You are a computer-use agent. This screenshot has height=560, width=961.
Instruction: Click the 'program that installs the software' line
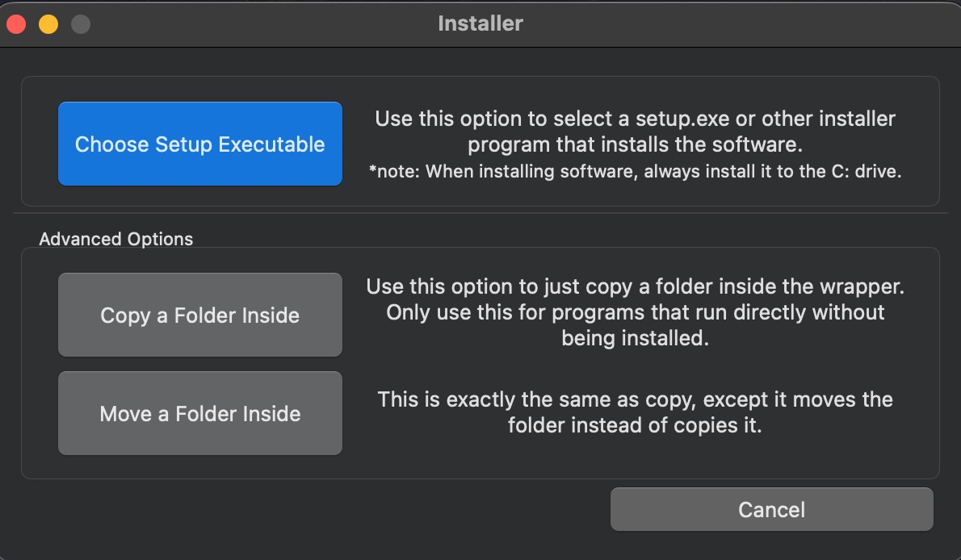[x=635, y=144]
